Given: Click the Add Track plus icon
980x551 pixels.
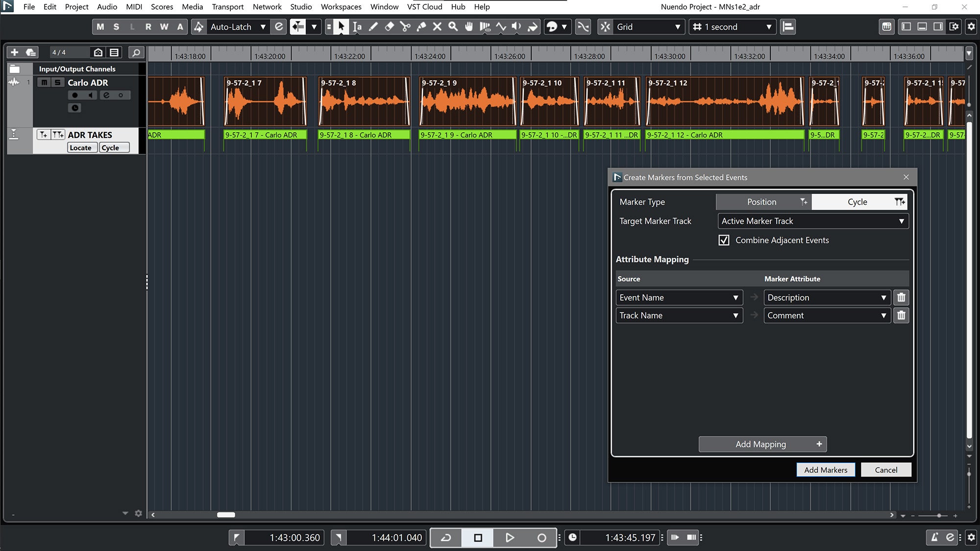Looking at the screenshot, I should point(15,52).
